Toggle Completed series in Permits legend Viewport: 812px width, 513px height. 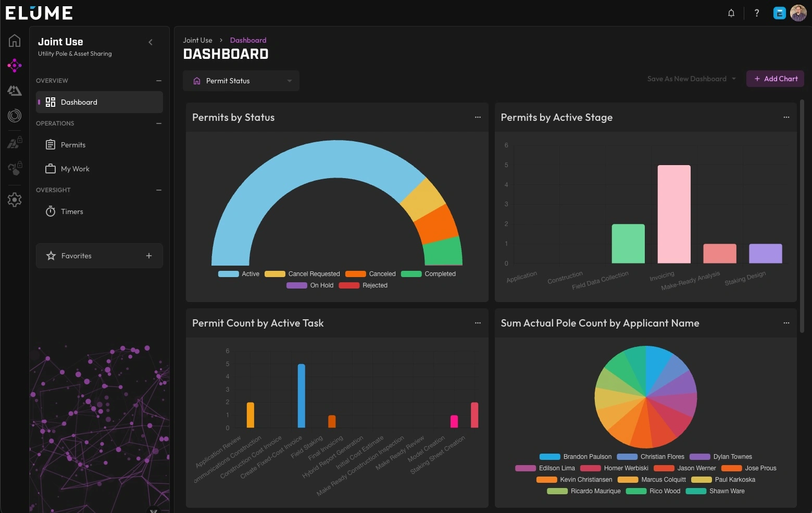pyautogui.click(x=428, y=274)
